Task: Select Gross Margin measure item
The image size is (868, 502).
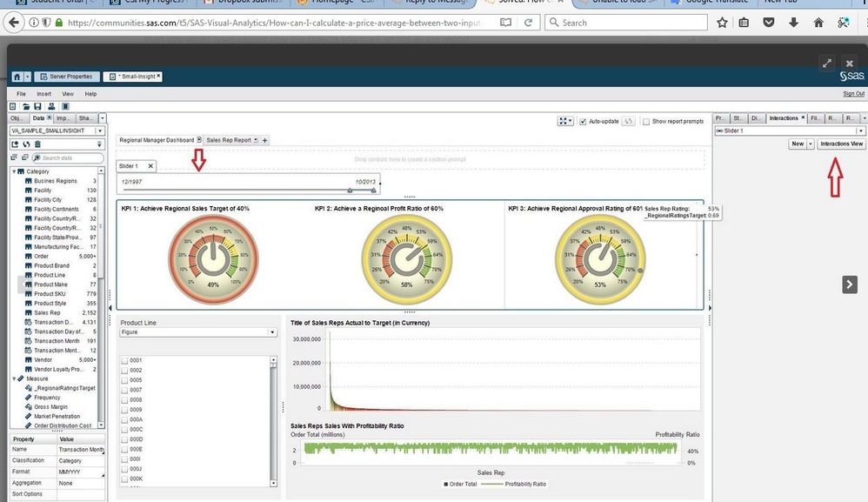Action: click(50, 407)
